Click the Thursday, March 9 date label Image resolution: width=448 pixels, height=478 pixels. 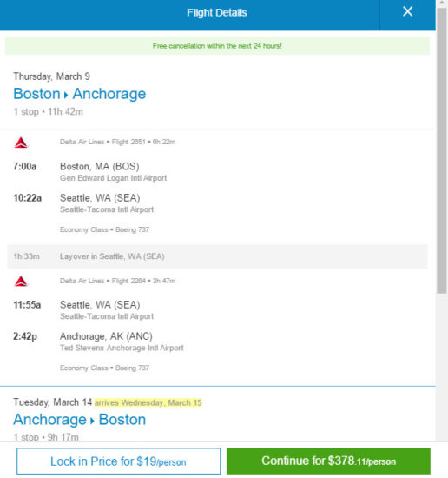click(x=52, y=76)
